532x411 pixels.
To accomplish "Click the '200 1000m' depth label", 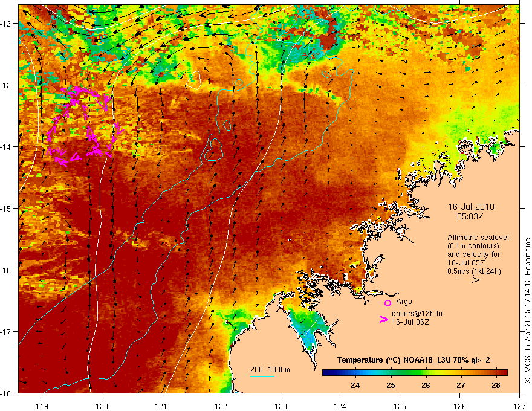I will tap(270, 370).
